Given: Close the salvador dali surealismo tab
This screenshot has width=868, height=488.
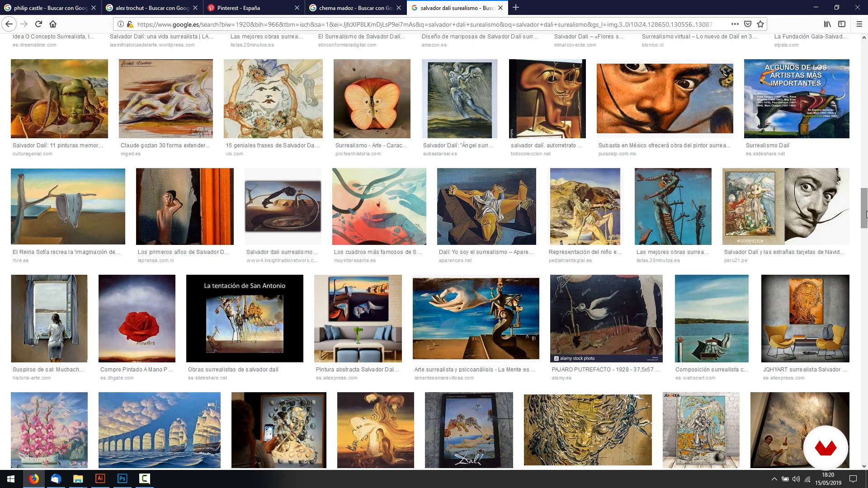Looking at the screenshot, I should coord(500,8).
